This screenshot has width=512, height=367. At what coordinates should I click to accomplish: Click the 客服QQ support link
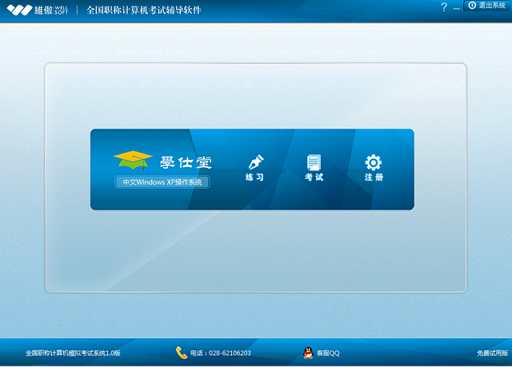coord(328,353)
